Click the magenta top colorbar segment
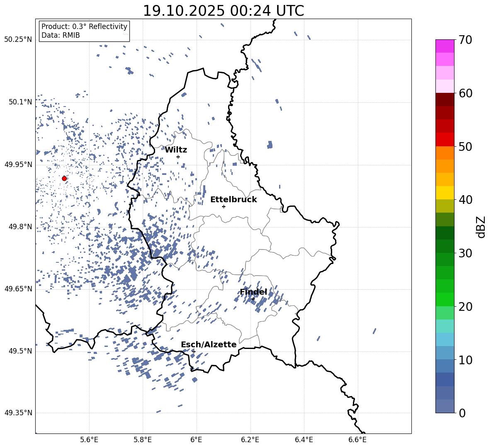This screenshot has width=491, height=448. click(445, 46)
